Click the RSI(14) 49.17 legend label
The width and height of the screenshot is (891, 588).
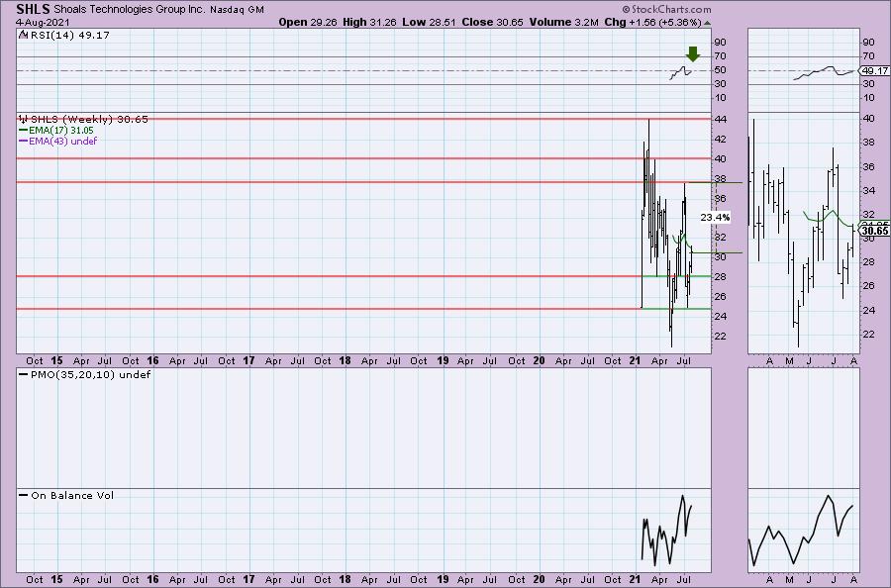tap(70, 35)
